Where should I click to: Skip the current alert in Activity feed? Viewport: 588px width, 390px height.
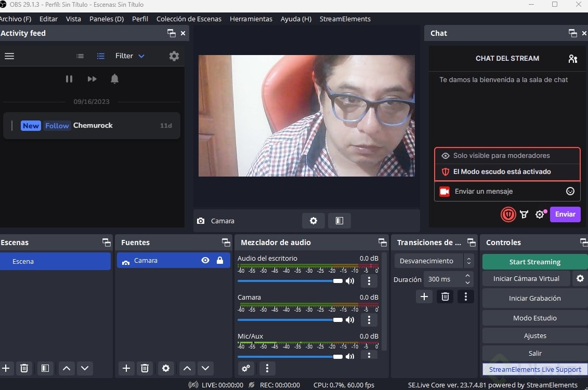pos(92,79)
